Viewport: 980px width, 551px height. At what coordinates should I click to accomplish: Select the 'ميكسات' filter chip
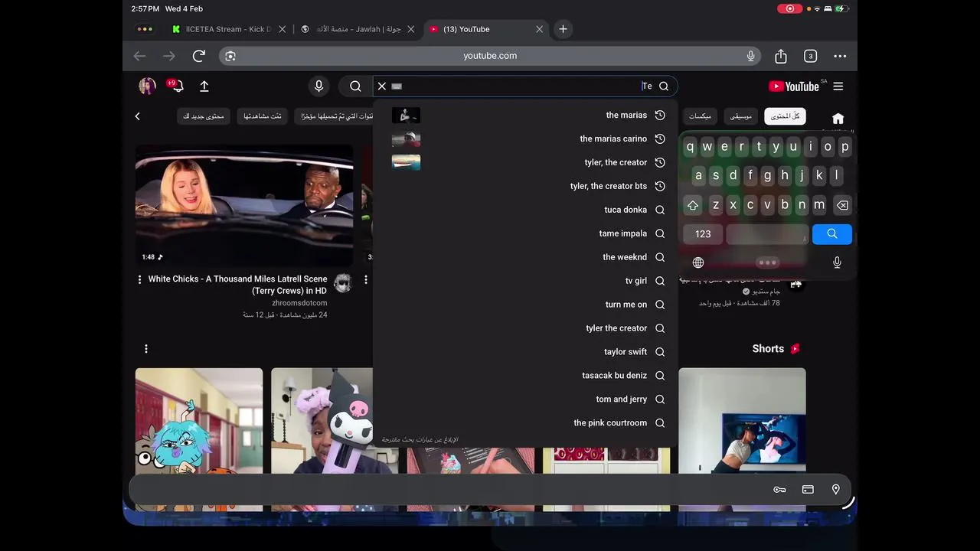pyautogui.click(x=700, y=116)
